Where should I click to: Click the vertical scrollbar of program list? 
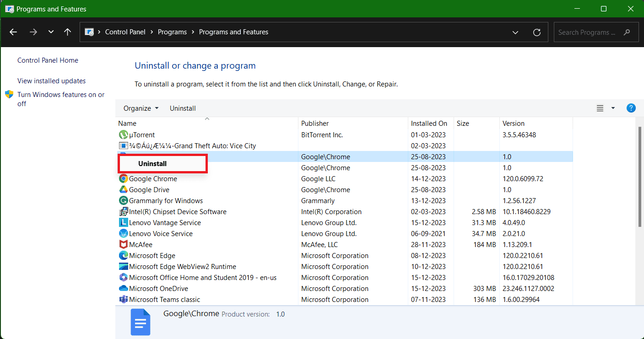pos(639,176)
